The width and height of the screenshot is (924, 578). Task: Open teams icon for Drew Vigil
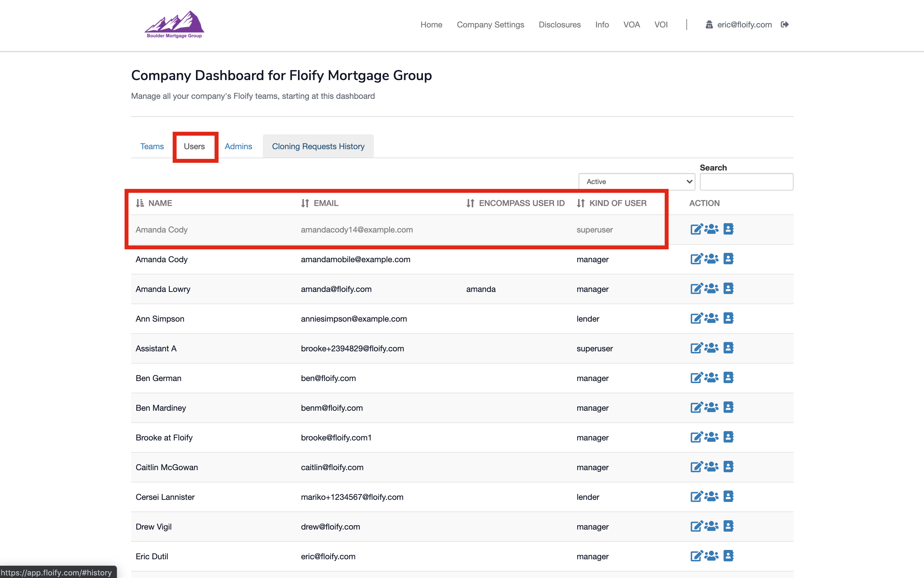point(711,526)
